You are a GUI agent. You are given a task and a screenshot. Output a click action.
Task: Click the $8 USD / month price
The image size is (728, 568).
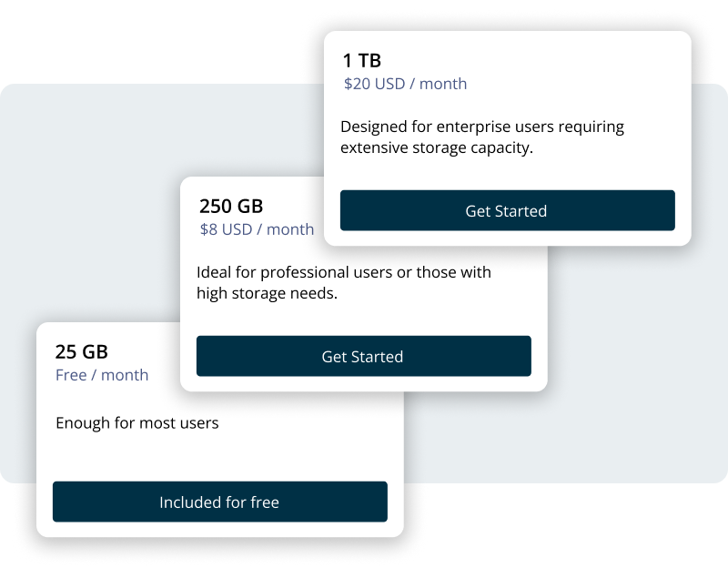[257, 229]
